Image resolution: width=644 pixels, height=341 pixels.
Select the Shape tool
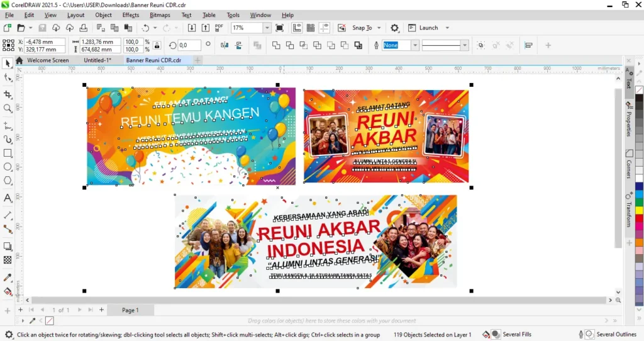8,77
